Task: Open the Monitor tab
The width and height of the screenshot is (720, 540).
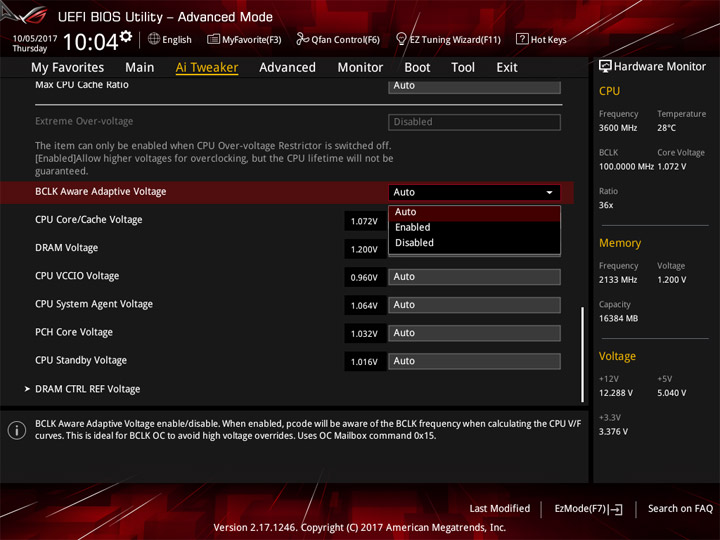Action: pyautogui.click(x=360, y=68)
